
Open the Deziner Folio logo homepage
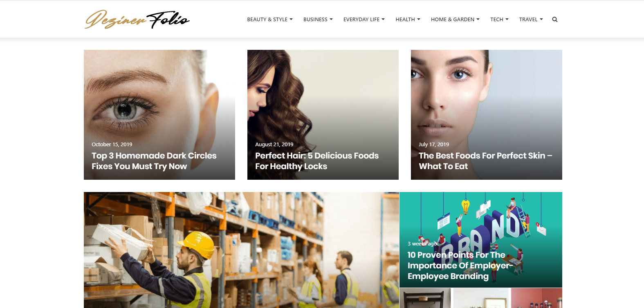click(137, 19)
